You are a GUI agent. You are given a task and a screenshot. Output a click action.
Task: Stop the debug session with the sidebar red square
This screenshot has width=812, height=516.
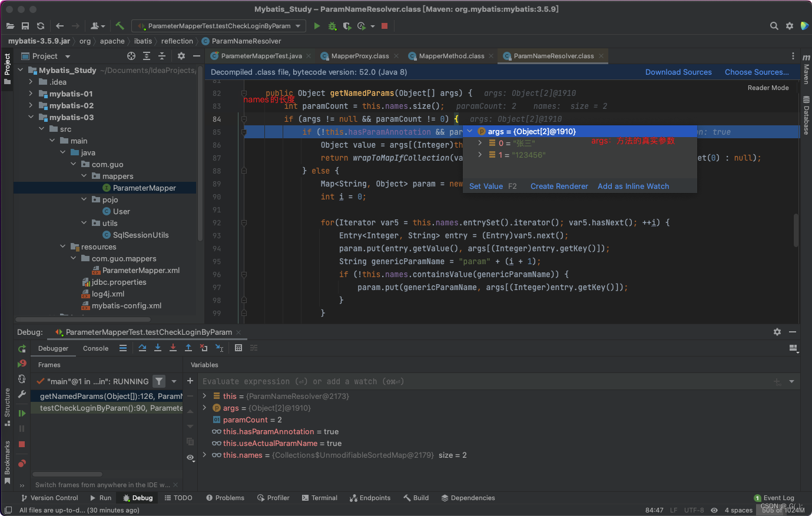22,444
